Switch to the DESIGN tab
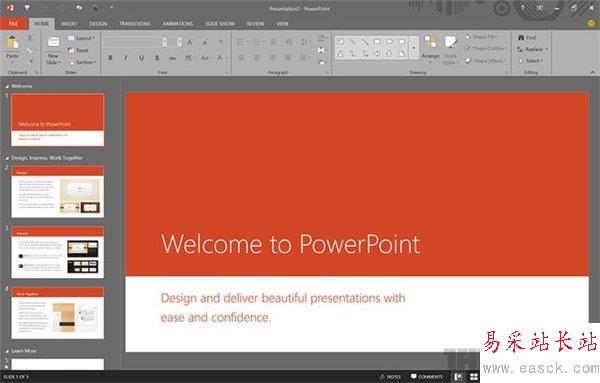The height and width of the screenshot is (383, 600). click(x=98, y=24)
